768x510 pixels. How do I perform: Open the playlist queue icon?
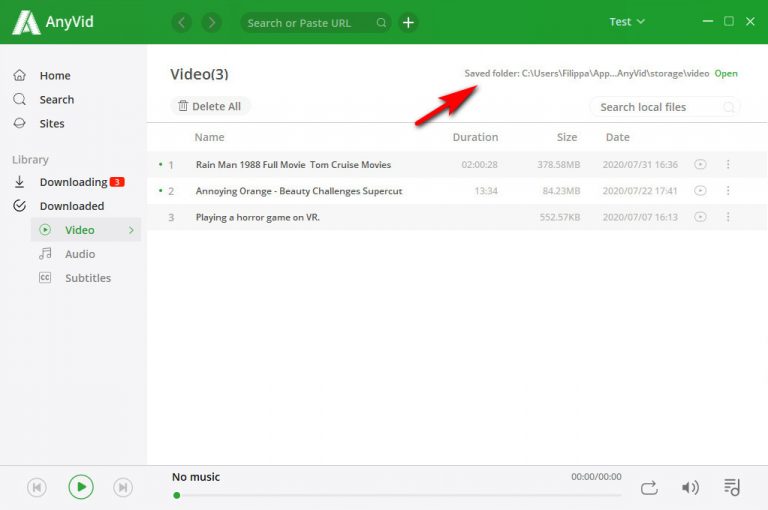(732, 487)
